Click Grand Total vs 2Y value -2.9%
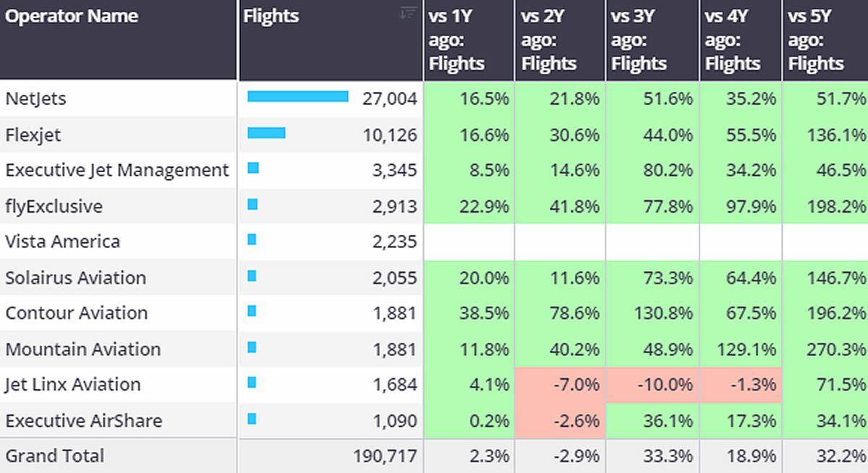Image resolution: width=868 pixels, height=473 pixels. (x=577, y=456)
